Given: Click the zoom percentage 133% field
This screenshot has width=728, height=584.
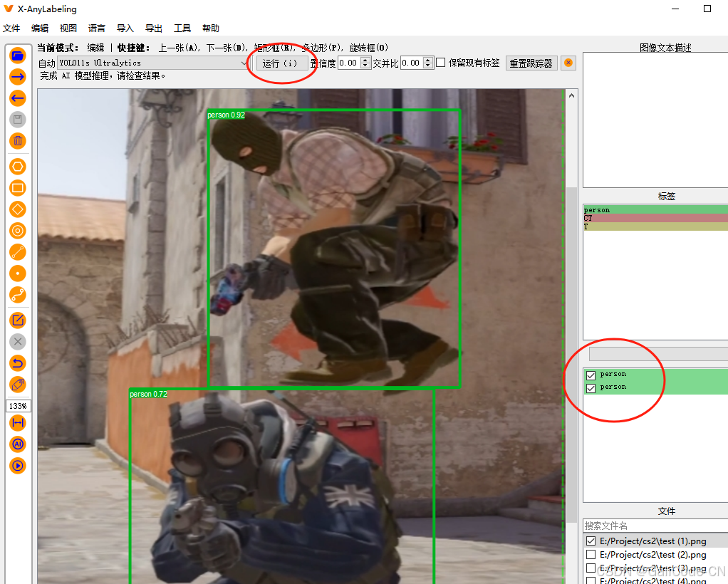Looking at the screenshot, I should pos(18,406).
